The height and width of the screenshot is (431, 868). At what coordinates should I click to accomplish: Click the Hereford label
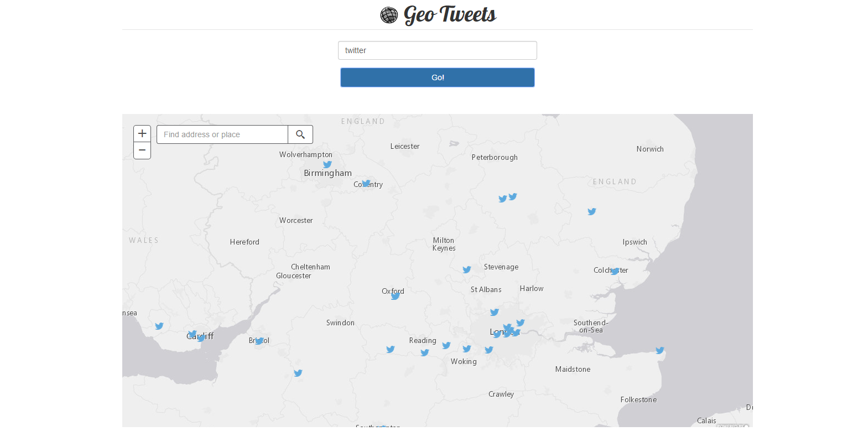point(245,242)
